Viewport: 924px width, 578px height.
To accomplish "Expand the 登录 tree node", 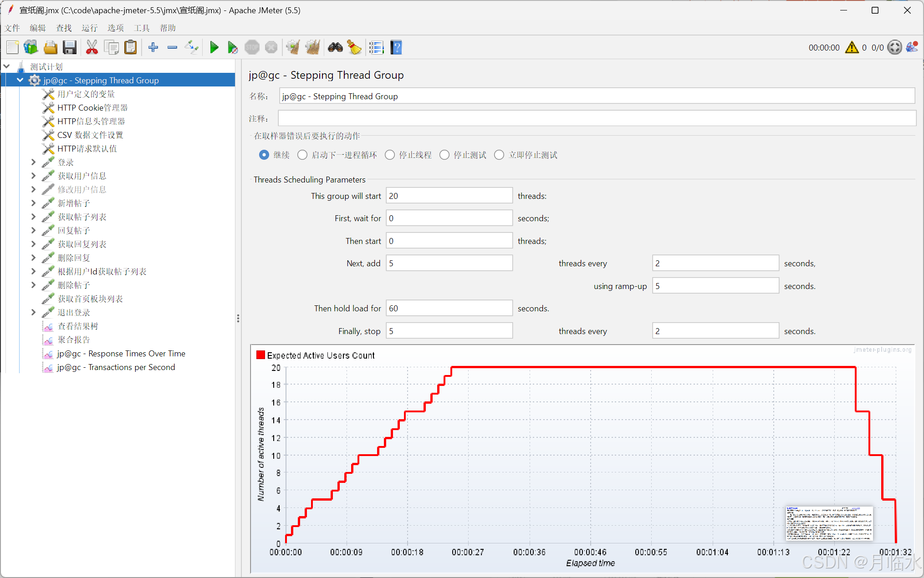I will [33, 162].
